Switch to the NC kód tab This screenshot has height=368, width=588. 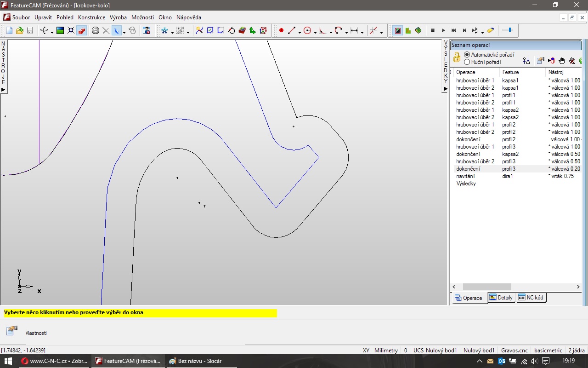(531, 298)
